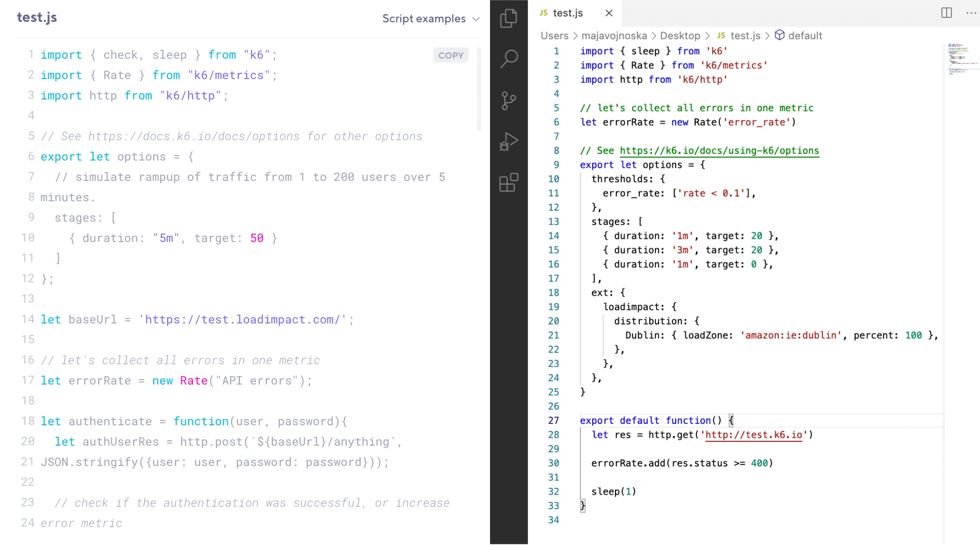
Task: Open the Extensions view
Action: tap(508, 183)
